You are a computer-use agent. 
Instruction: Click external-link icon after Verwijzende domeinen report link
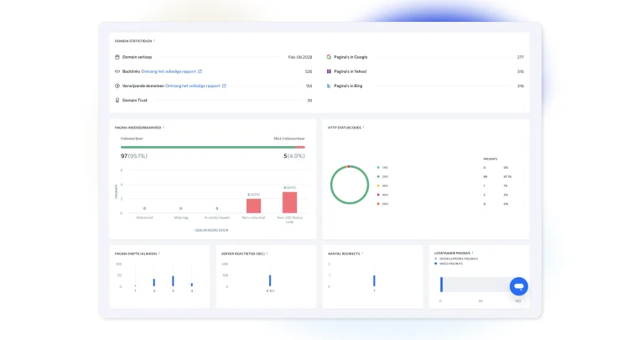(224, 86)
